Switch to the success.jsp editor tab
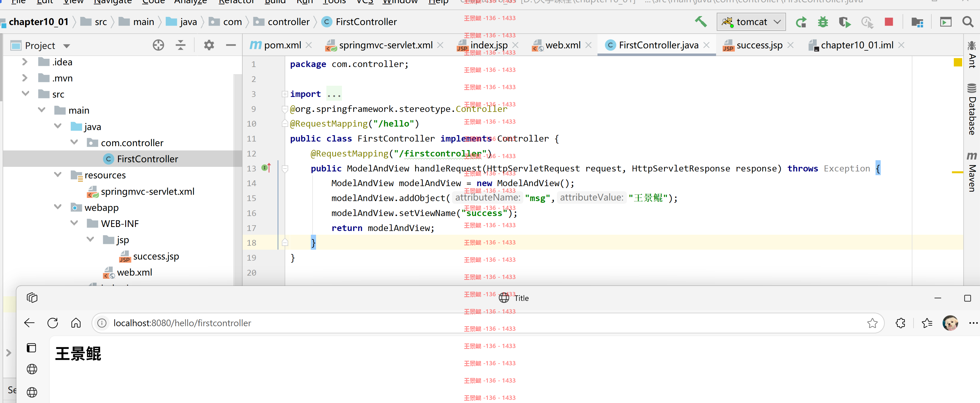980x403 pixels. click(x=759, y=45)
